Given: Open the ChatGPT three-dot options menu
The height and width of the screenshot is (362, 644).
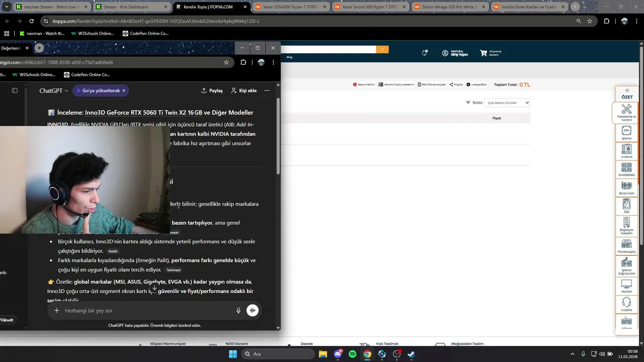Looking at the screenshot, I should point(267,90).
